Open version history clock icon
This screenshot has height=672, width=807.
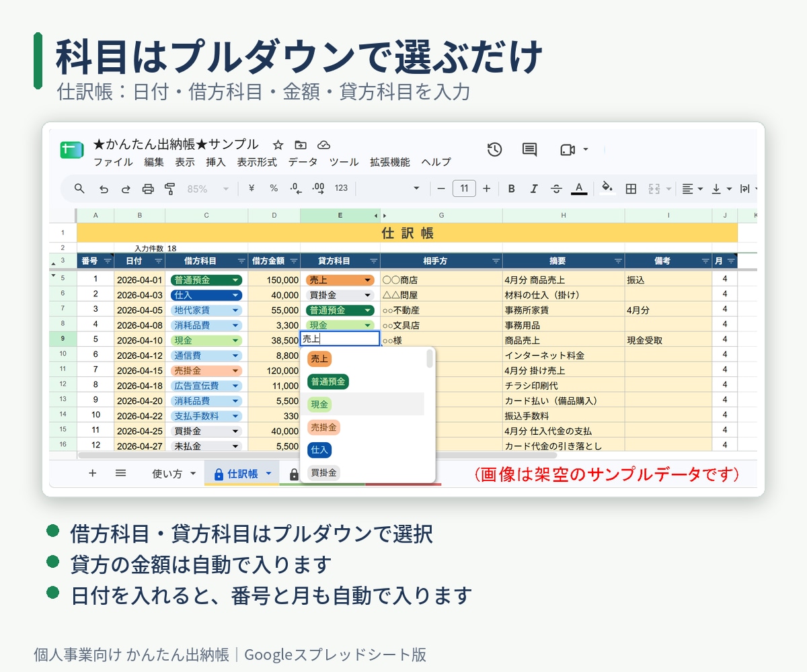[x=494, y=149]
